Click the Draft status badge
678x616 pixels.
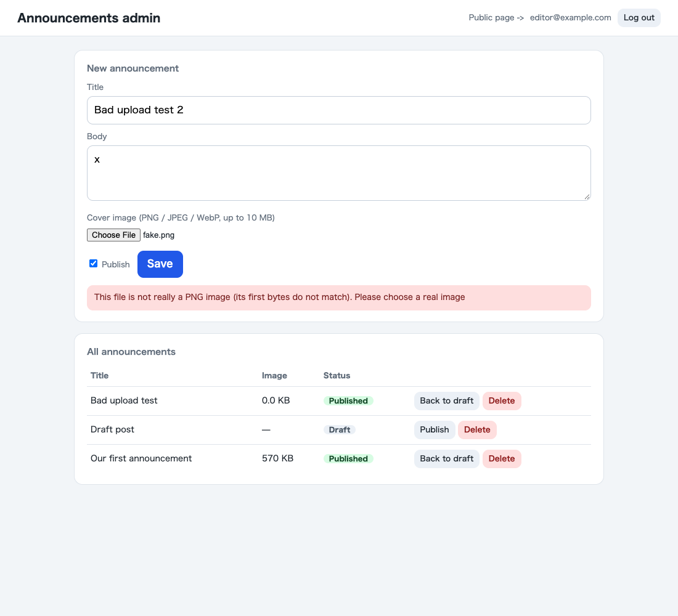click(x=340, y=430)
